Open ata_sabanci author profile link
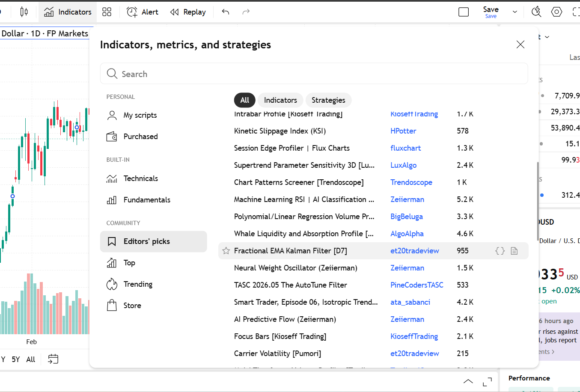Screen dimensions: 580x392 (410, 302)
